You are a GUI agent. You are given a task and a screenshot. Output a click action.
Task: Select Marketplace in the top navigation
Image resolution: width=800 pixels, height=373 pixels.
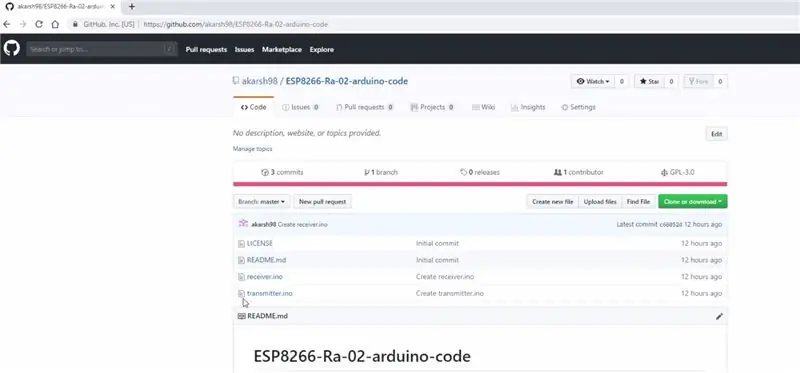tap(282, 49)
